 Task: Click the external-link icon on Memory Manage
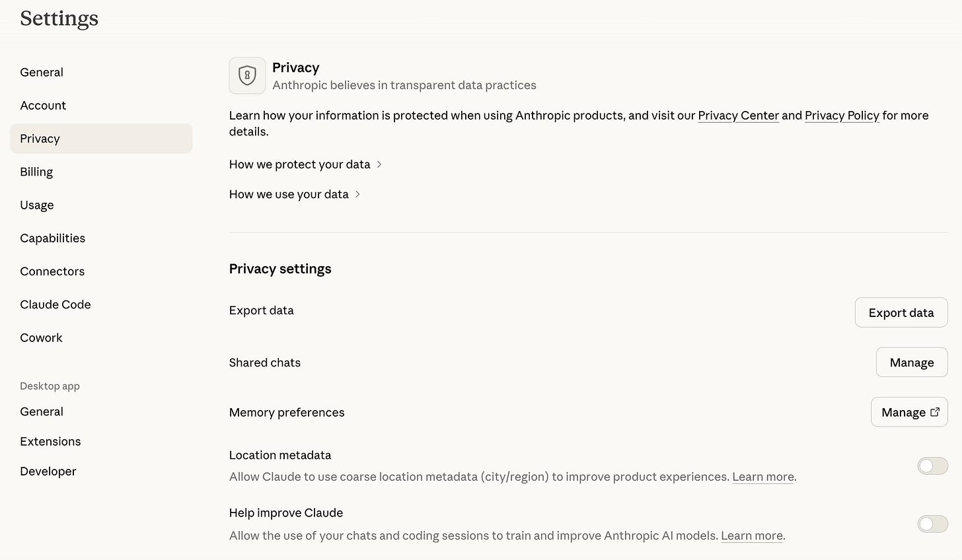[x=935, y=412]
